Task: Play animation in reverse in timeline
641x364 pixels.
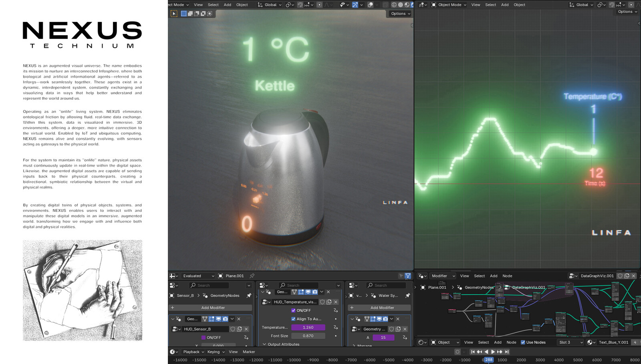Action: point(486,352)
